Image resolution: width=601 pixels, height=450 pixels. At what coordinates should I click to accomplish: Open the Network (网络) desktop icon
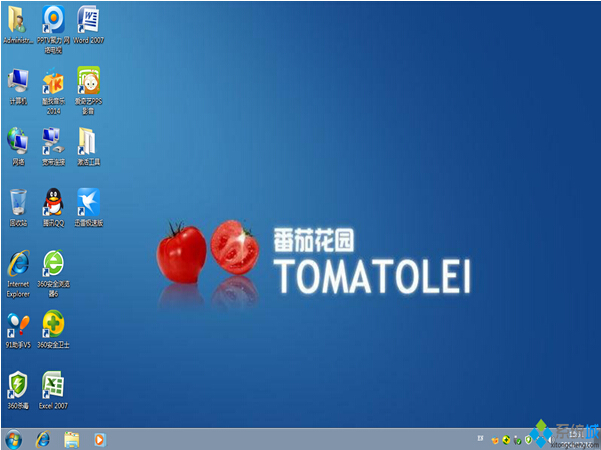(18, 141)
